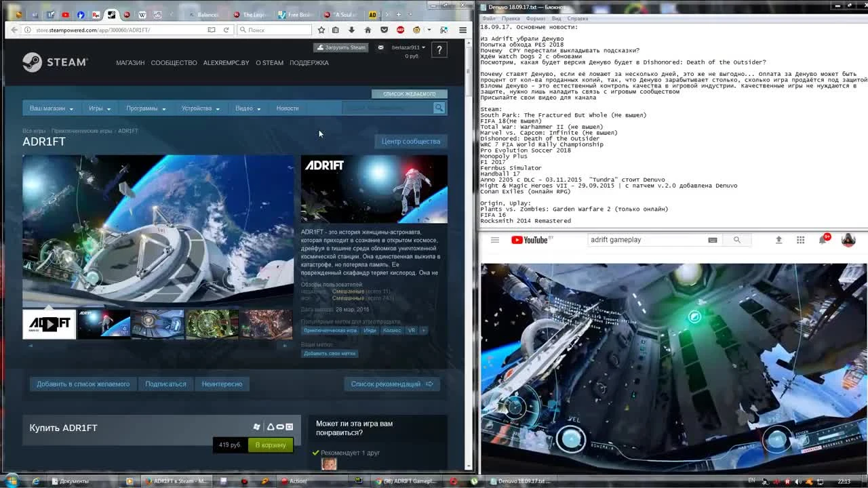Click the Firefox home icon

click(368, 30)
